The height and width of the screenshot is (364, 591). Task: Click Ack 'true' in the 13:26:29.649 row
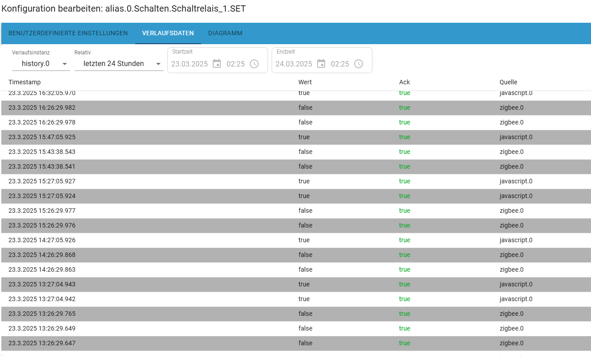[405, 328]
